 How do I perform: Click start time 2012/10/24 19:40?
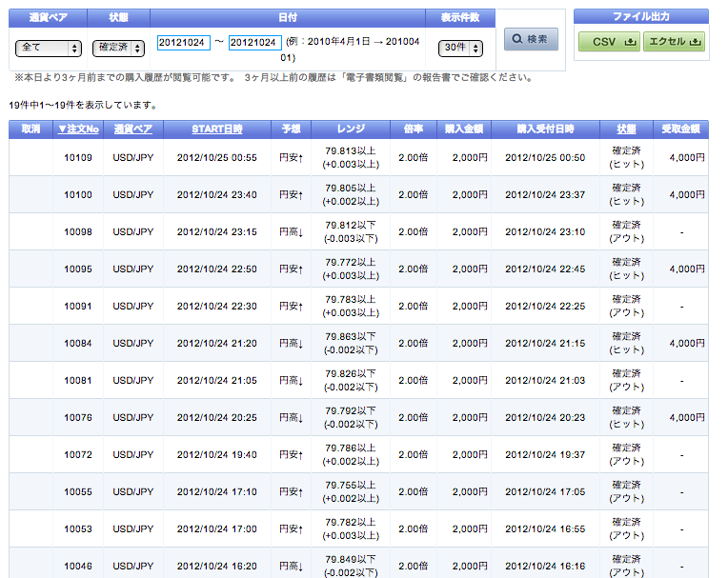[x=217, y=454]
